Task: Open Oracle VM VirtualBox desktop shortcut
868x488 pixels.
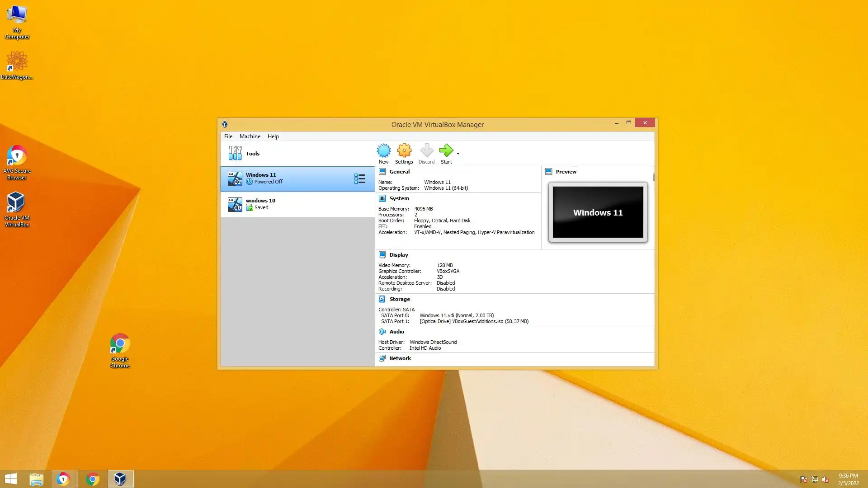Action: 17,209
